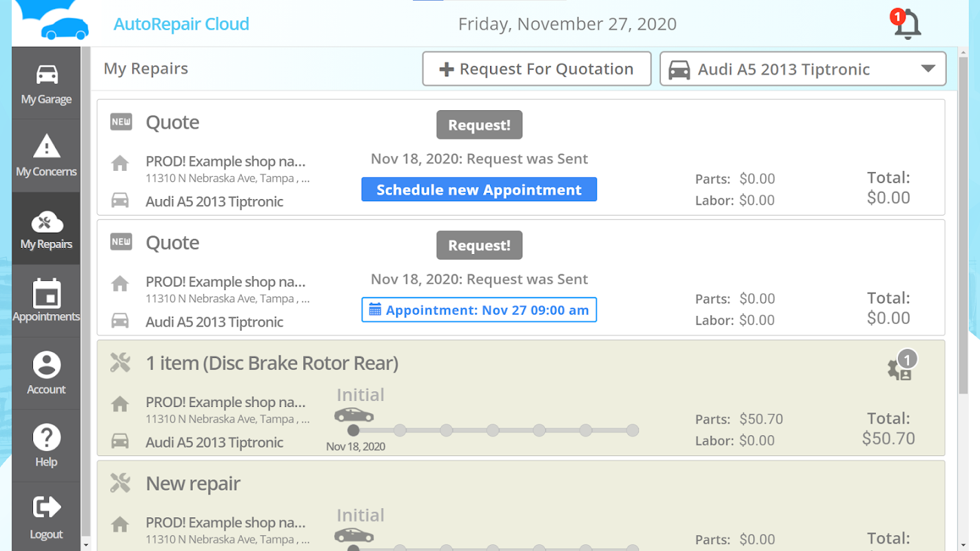Open the Appointment: Nov 27 09:00 am link
The width and height of the screenshot is (980, 551).
(479, 310)
